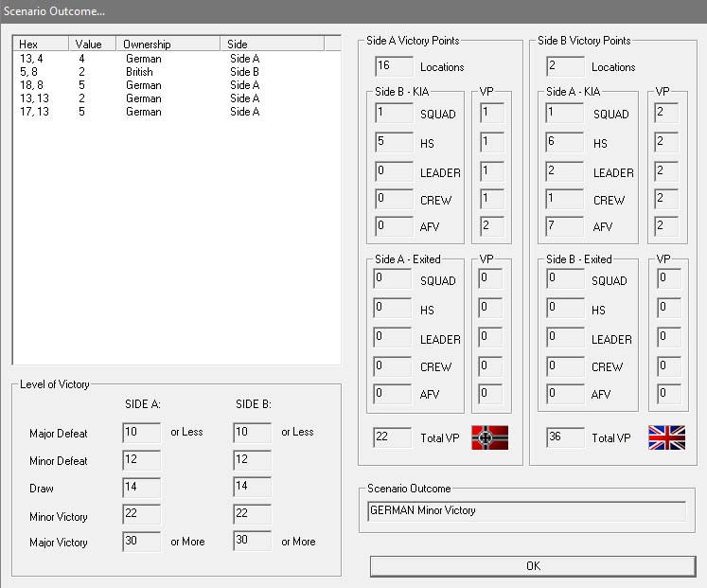Click Side A Major Defeat threshold field
Image resolution: width=707 pixels, height=588 pixels.
coord(142,433)
